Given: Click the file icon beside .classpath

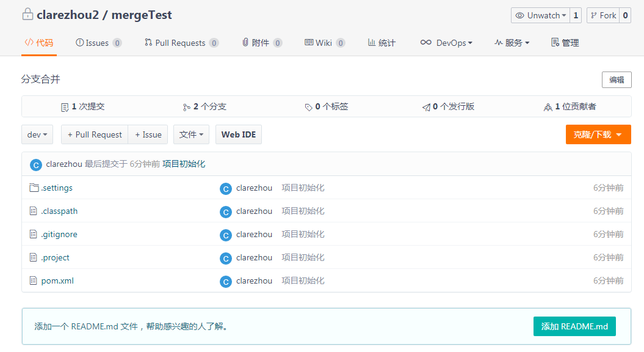Looking at the screenshot, I should [x=33, y=211].
